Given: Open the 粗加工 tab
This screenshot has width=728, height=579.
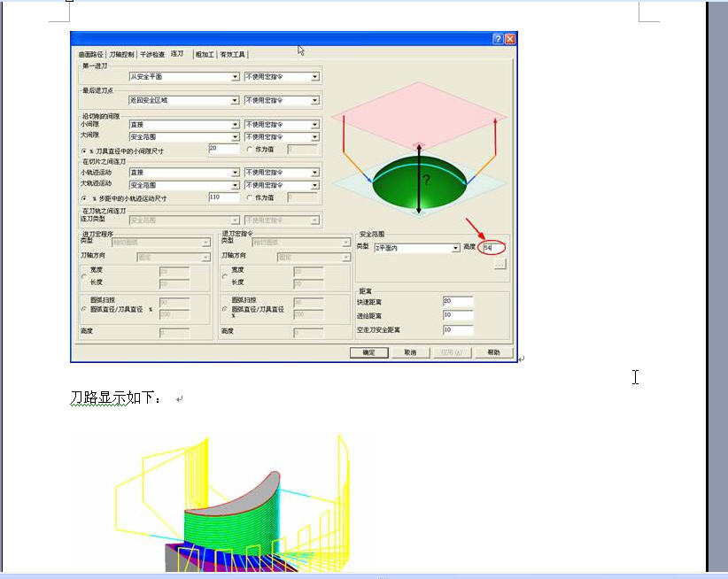Looking at the screenshot, I should [205, 54].
